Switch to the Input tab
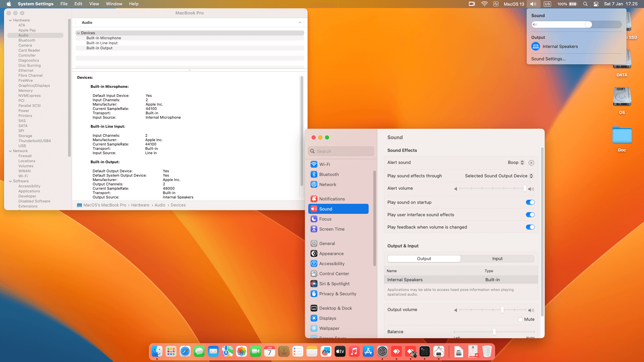The height and width of the screenshot is (362, 644). tap(497, 258)
